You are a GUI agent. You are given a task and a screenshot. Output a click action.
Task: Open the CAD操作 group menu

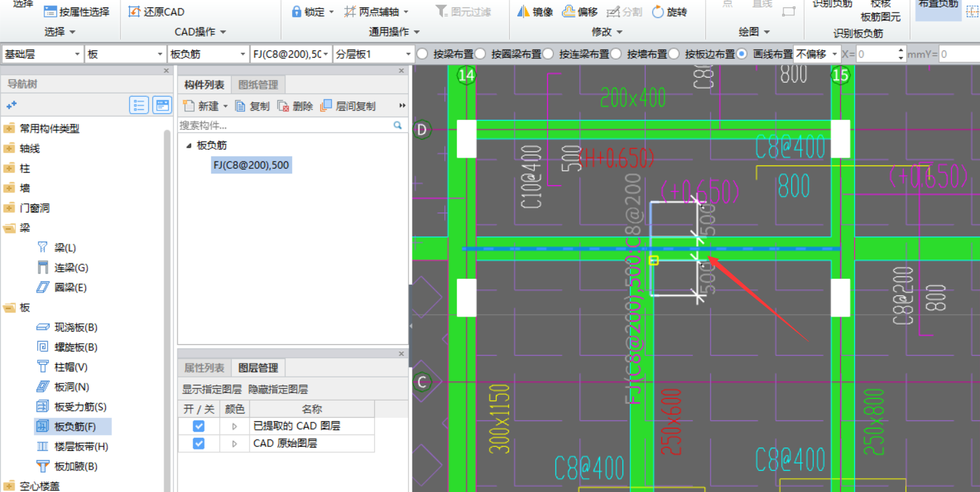(x=201, y=32)
